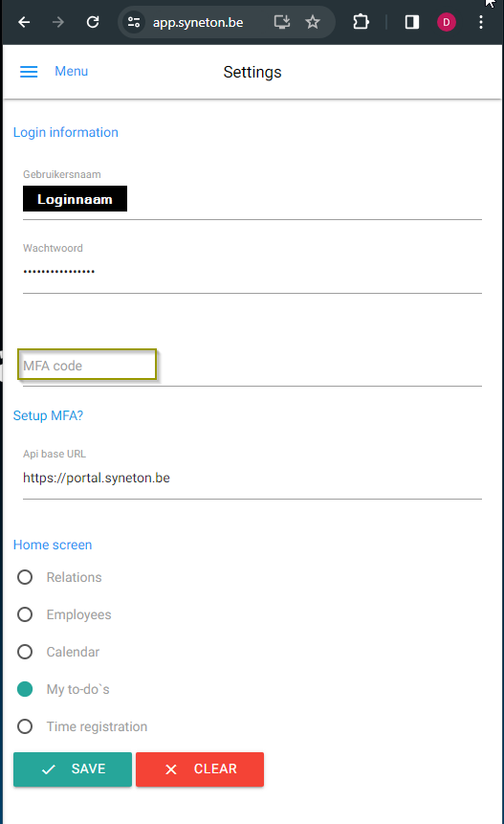Open Chrome profile avatar D
This screenshot has height=824, width=504.
coord(447,22)
